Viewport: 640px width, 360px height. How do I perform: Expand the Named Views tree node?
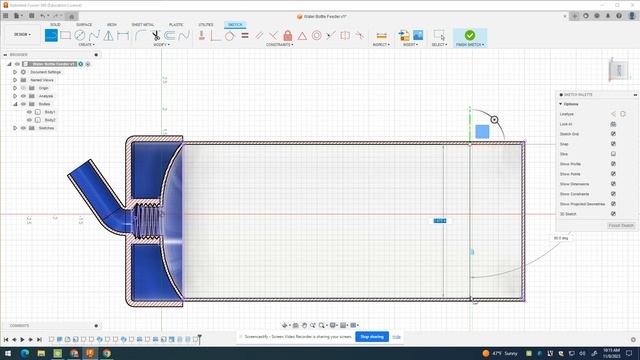15,80
